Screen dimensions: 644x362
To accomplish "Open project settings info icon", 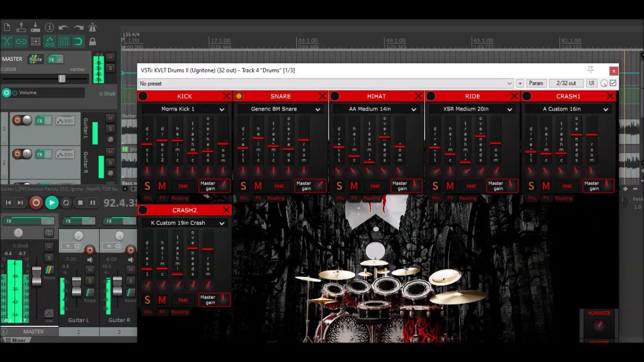I will [49, 28].
